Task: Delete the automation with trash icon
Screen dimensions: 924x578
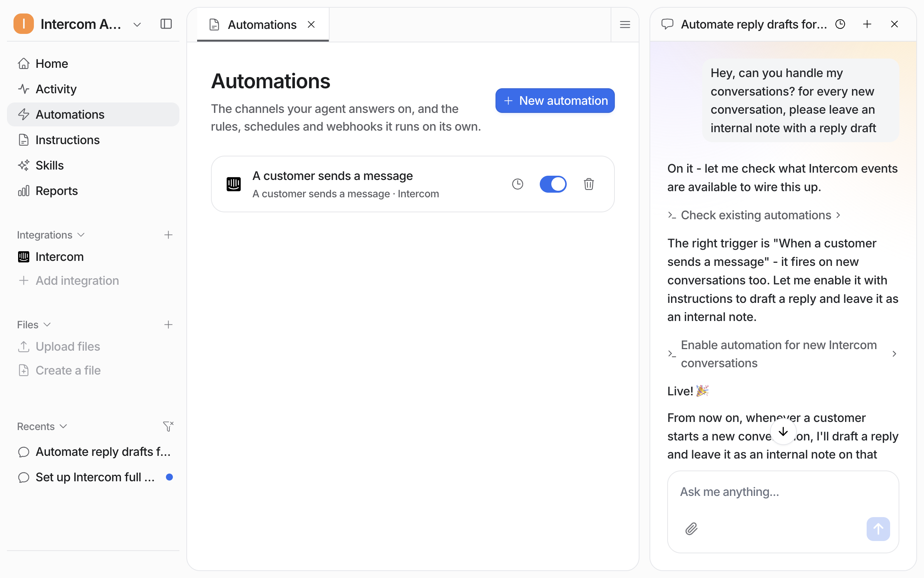Action: pos(589,184)
